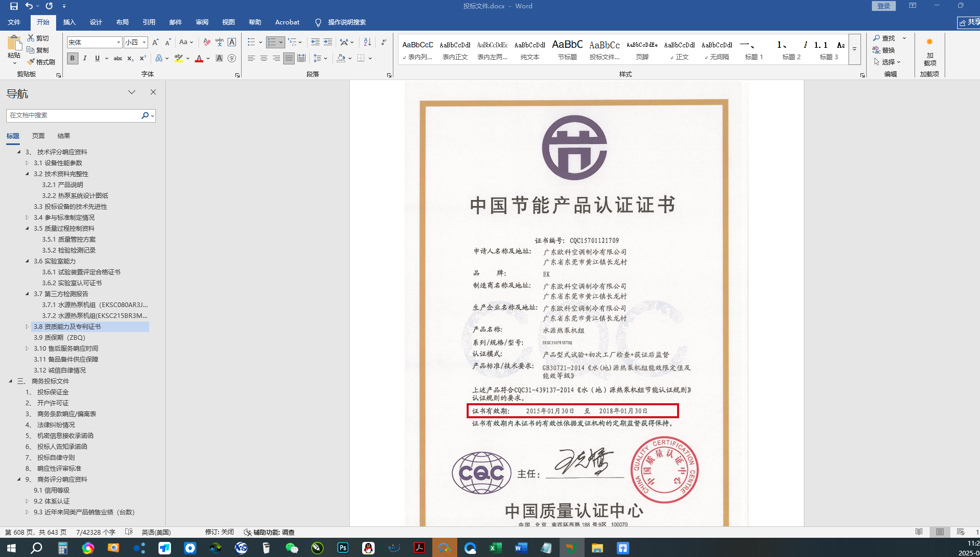This screenshot has width=980, height=557.
Task: Expand the 3.8 资质能力及专利证书 heading
Action: [27, 326]
